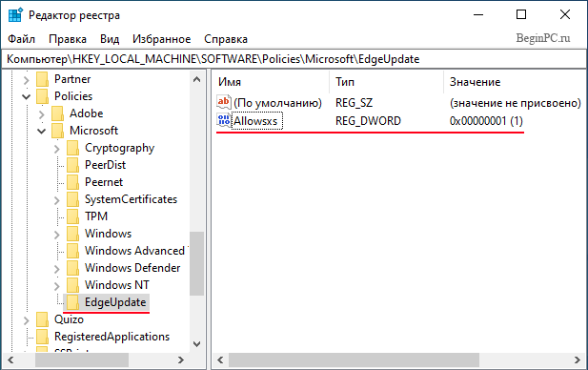
Task: Select the Windows Defender folder icon
Action: click(x=72, y=268)
